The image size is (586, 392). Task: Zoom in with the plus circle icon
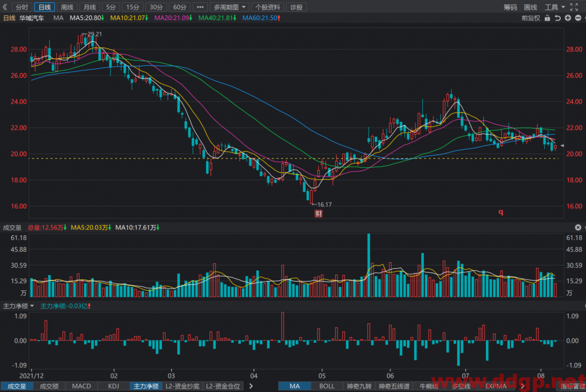568,18
